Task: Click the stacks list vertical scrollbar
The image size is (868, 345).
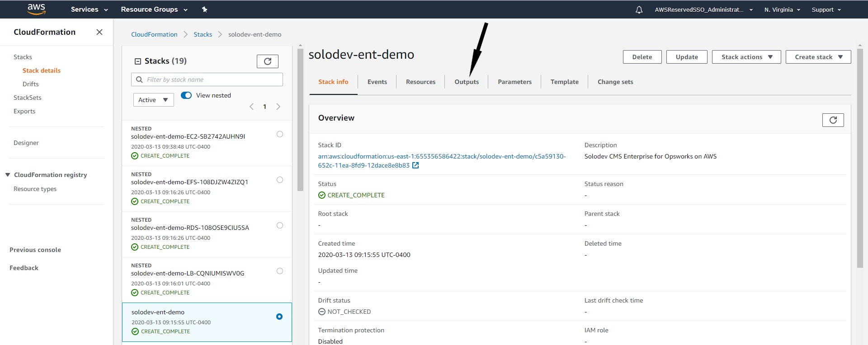Action: click(300, 120)
